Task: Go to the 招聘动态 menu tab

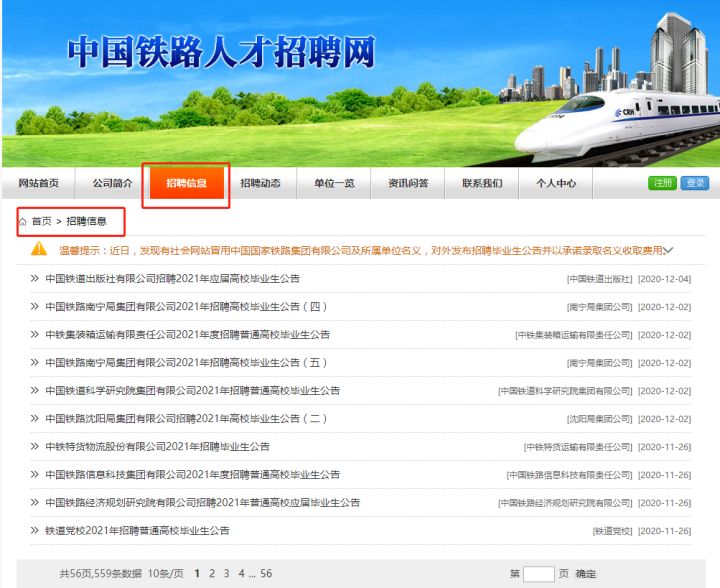Action: point(260,183)
